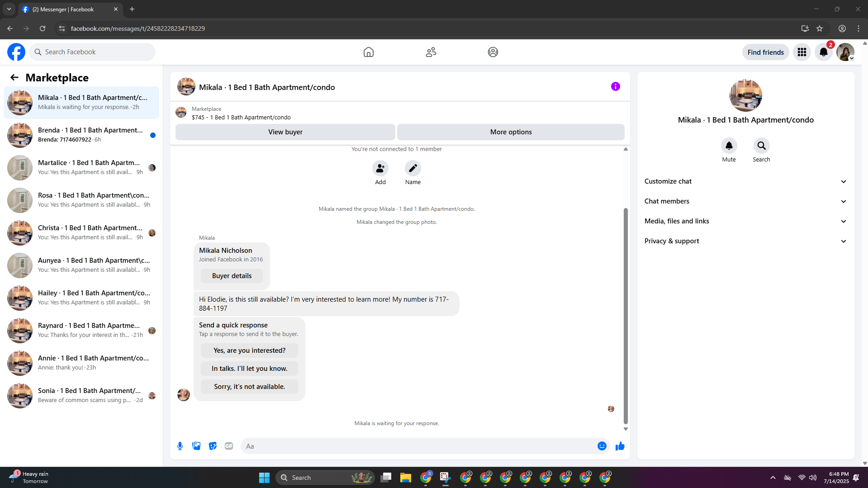This screenshot has width=868, height=488.
Task: Click the taskbar Search box
Action: click(326, 478)
